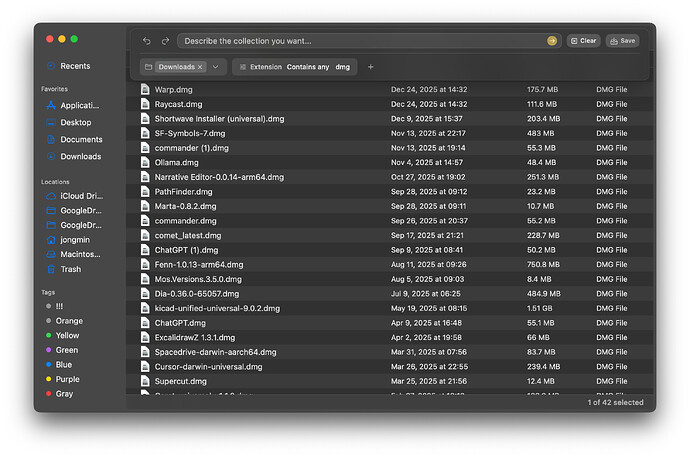The height and width of the screenshot is (456, 690).
Task: Click the Raycast.dmg file icon
Action: (x=145, y=104)
